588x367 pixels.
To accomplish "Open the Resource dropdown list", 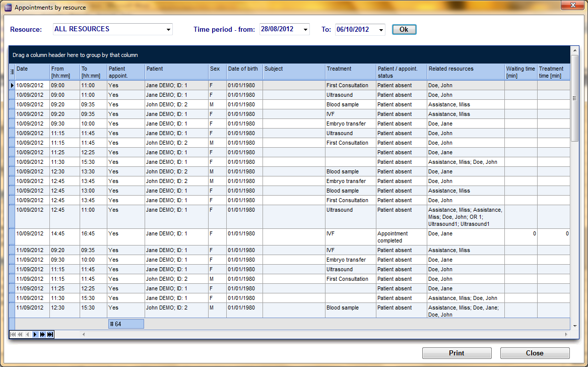I will click(168, 29).
